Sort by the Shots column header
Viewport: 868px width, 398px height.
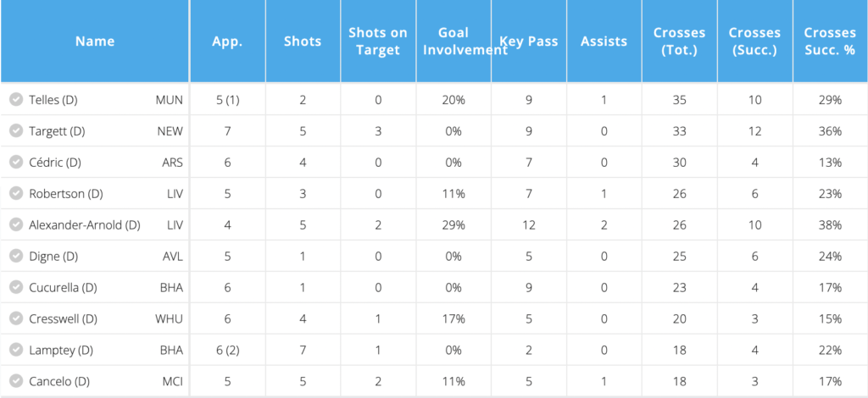tap(303, 41)
